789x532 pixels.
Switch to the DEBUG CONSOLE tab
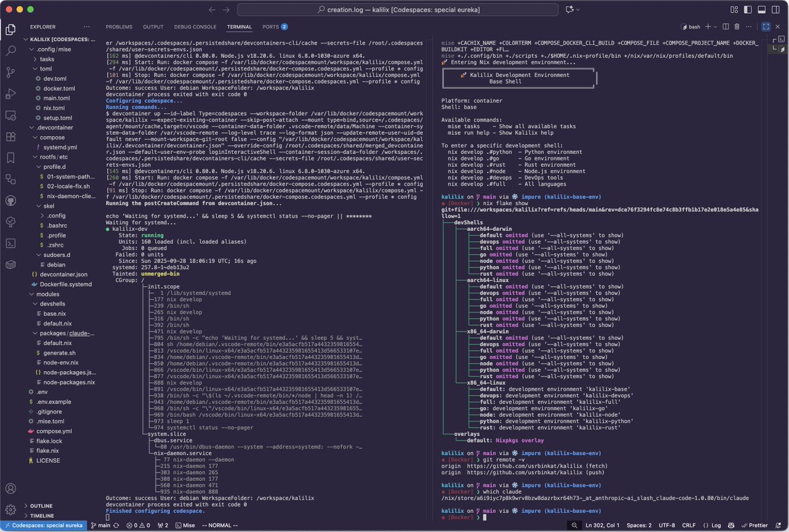pos(195,27)
